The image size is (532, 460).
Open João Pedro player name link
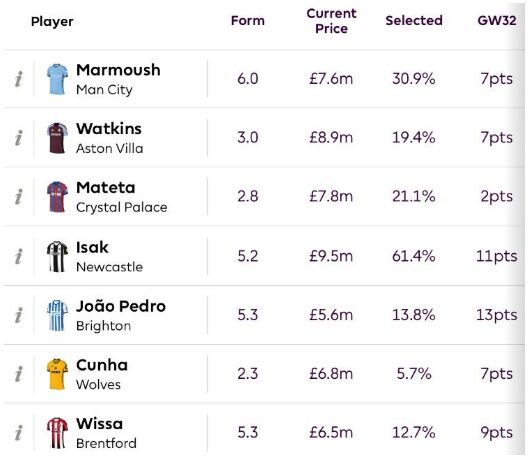tap(121, 306)
